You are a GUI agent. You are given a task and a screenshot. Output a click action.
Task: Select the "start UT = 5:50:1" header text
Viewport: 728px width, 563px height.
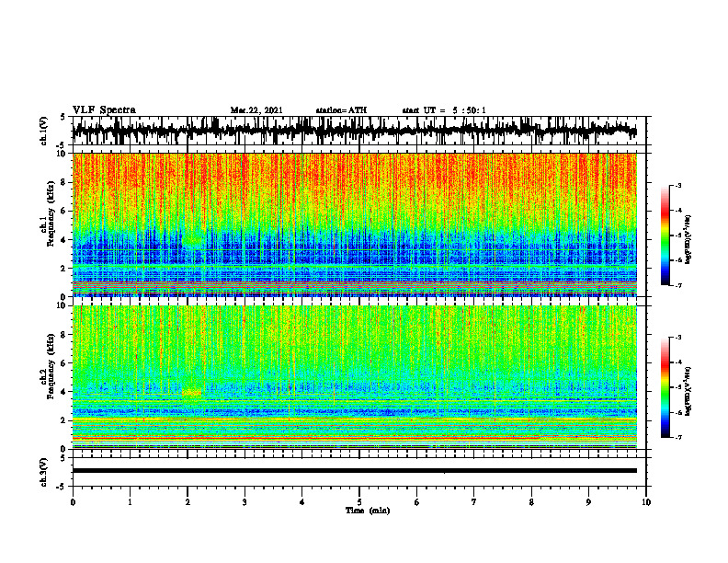click(x=444, y=110)
